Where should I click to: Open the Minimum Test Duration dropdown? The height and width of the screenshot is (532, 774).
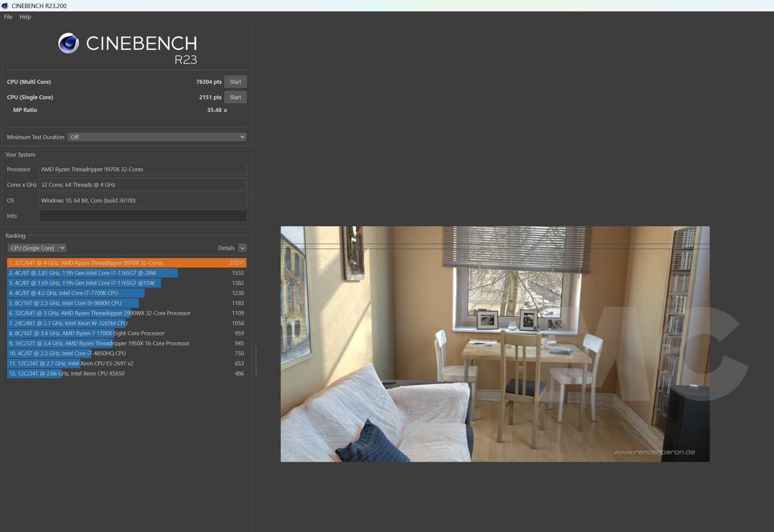point(157,137)
